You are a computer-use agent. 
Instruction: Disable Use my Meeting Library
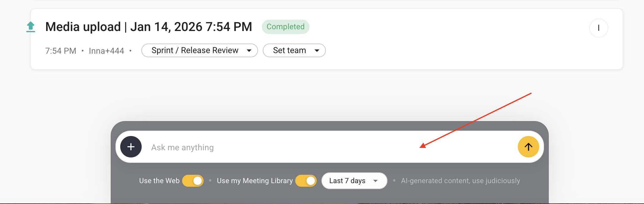(306, 180)
